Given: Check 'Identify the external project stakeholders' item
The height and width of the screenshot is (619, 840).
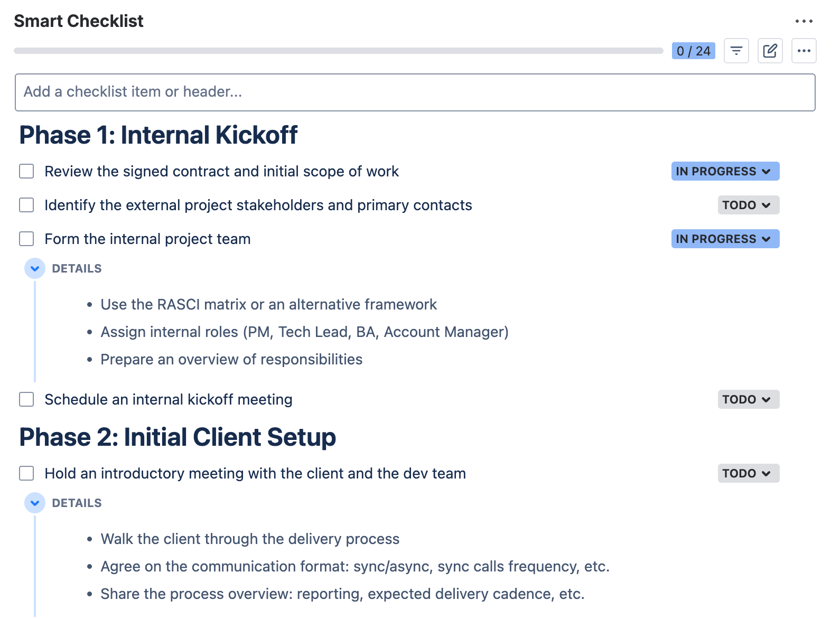Looking at the screenshot, I should (x=26, y=205).
